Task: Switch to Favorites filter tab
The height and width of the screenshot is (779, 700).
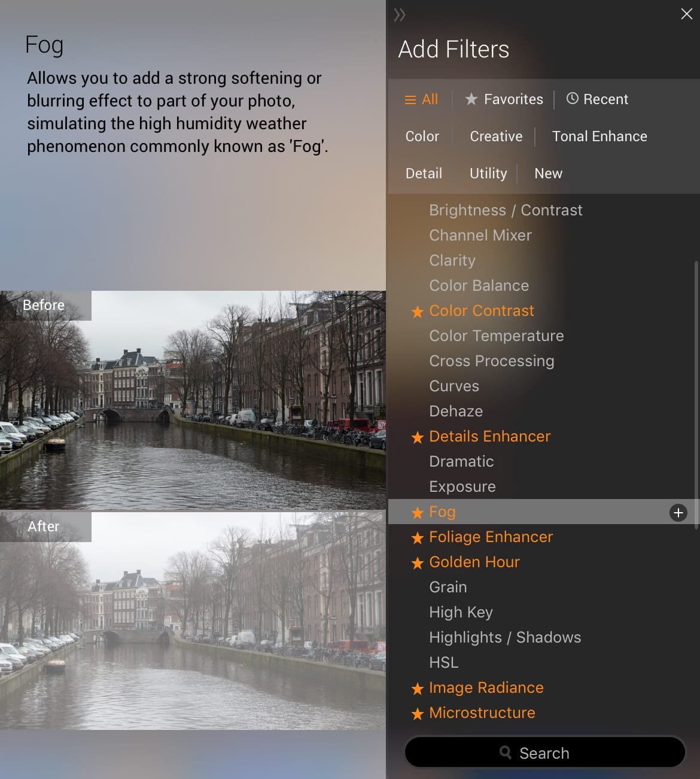Action: [x=504, y=99]
